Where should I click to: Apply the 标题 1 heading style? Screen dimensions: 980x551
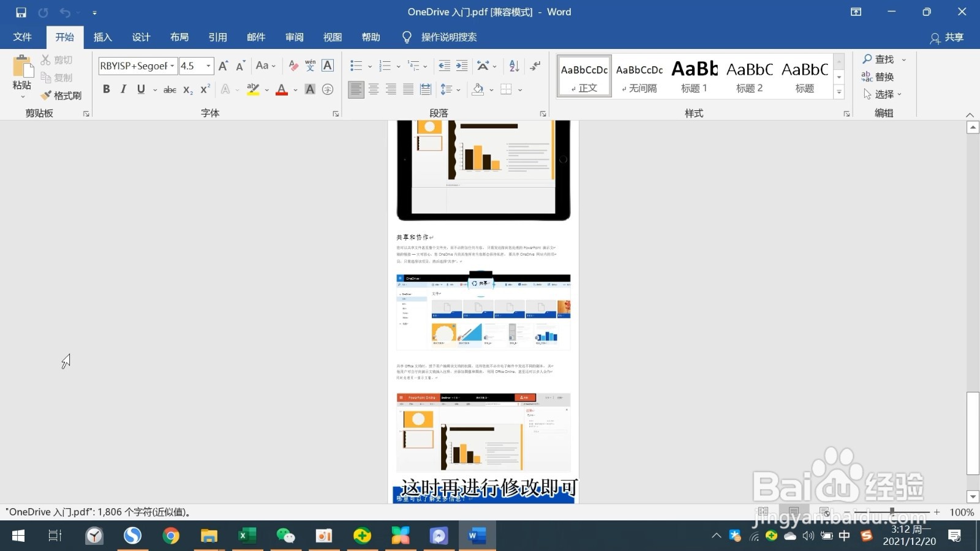pyautogui.click(x=694, y=76)
